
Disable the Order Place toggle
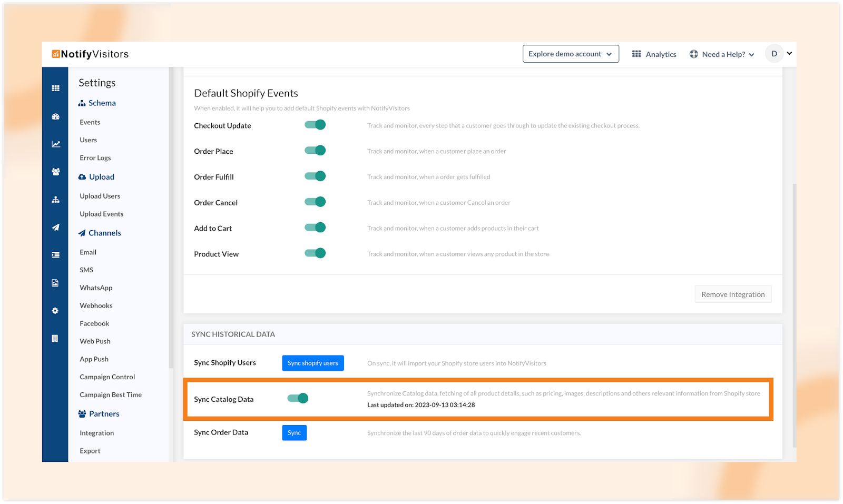(x=315, y=151)
